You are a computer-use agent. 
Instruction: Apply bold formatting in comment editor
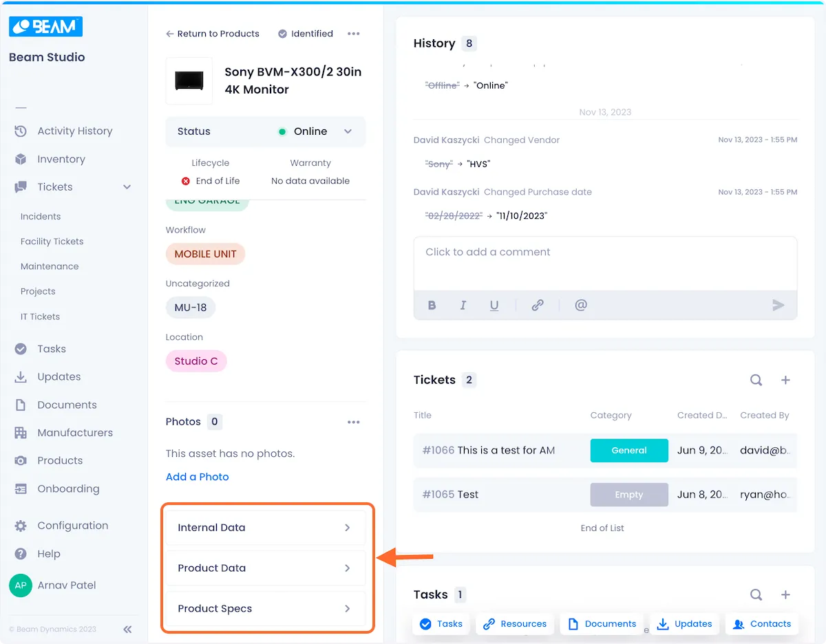[432, 305]
